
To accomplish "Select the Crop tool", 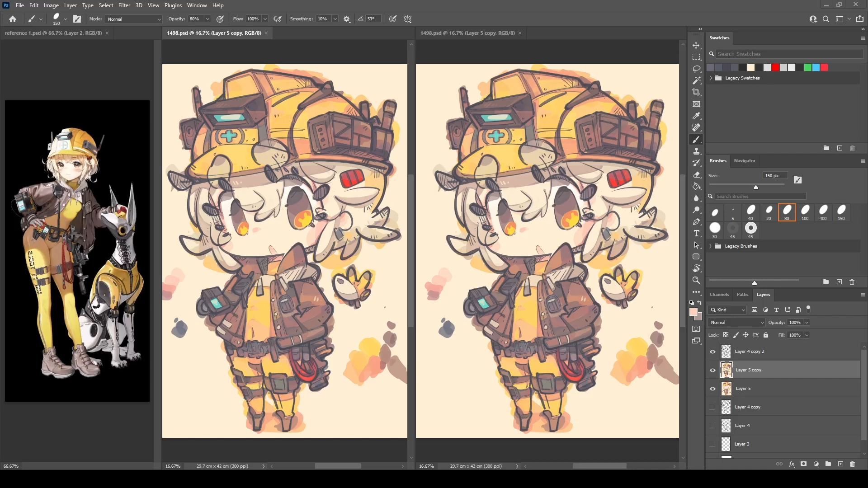I will tap(696, 92).
